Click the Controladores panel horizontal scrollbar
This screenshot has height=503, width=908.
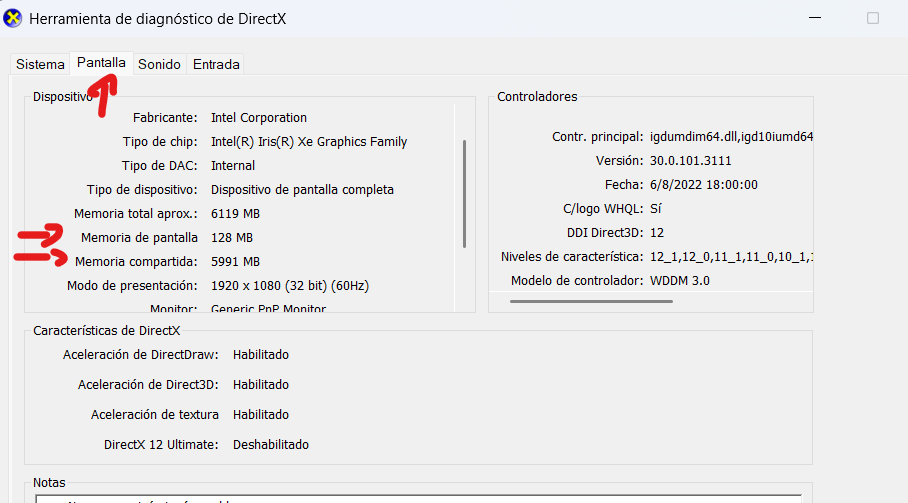[591, 301]
